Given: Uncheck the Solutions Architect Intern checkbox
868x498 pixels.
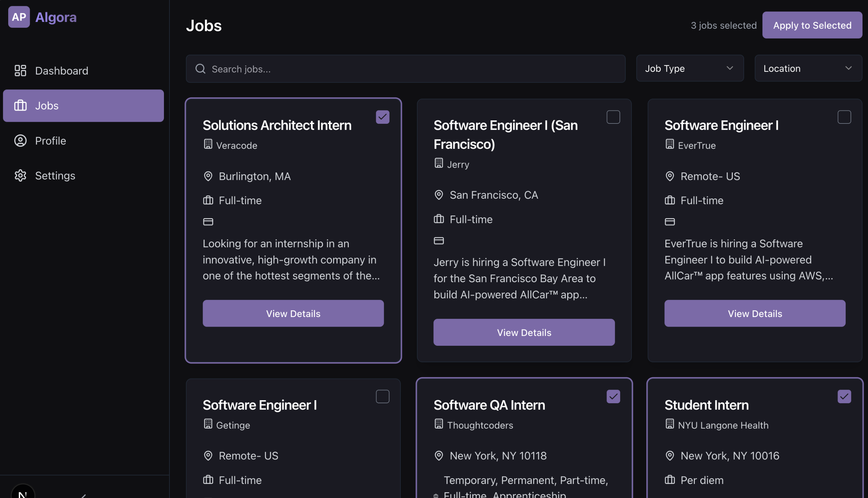Looking at the screenshot, I should pyautogui.click(x=382, y=117).
